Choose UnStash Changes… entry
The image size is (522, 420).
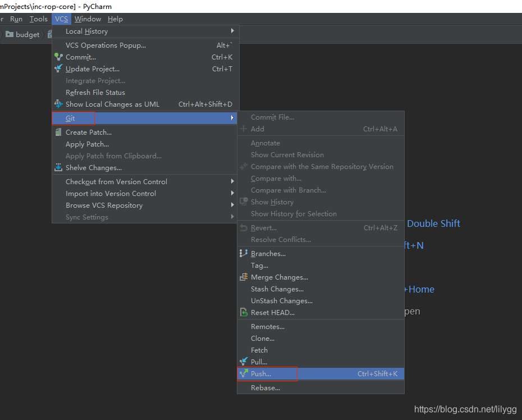[x=320, y=301]
